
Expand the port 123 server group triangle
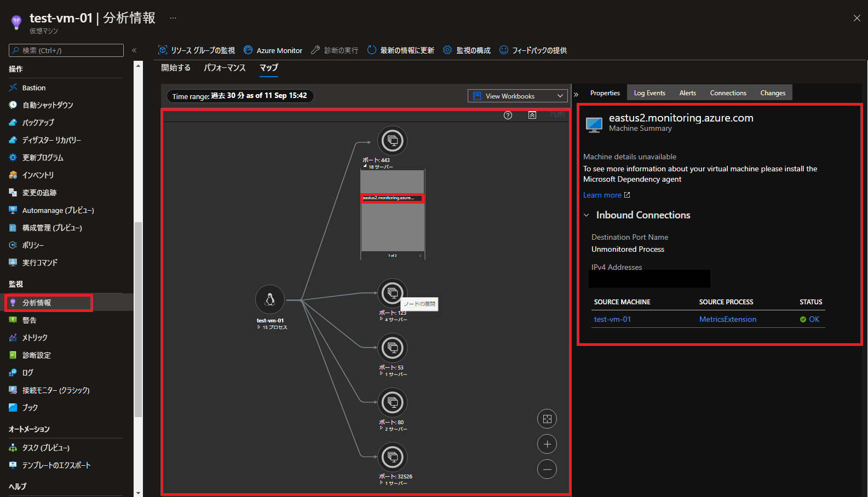(381, 319)
